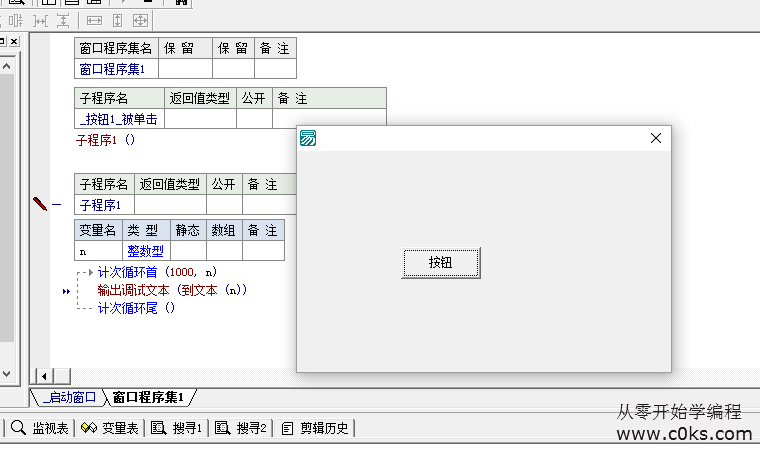760x453 pixels.
Task: Open the 监视表 panel
Action: point(40,428)
